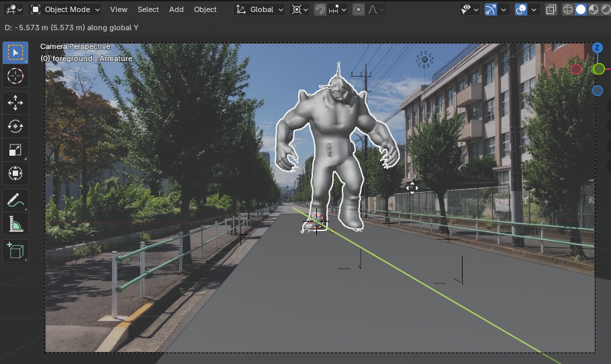Click the green Y axis gizmo
The width and height of the screenshot is (611, 364).
[x=598, y=69]
